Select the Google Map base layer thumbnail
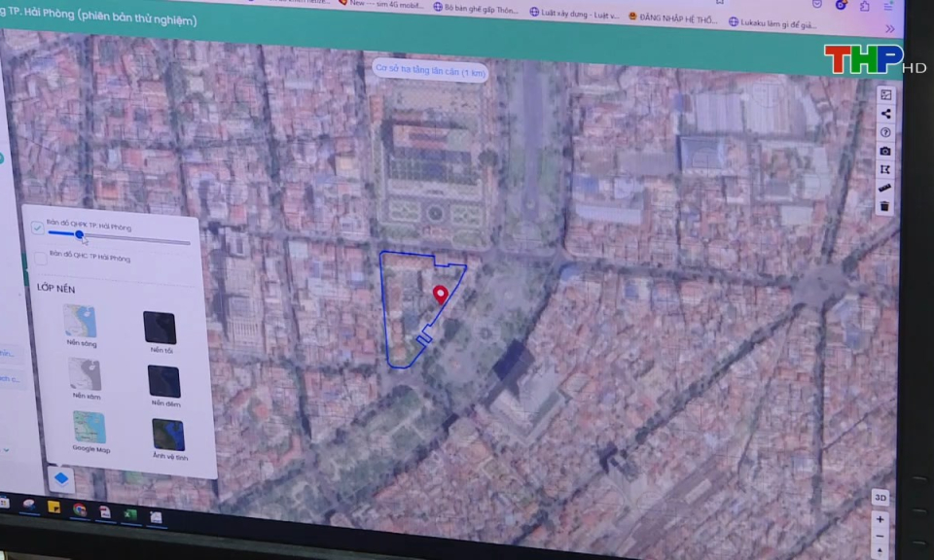Viewport: 934px width, 560px height. (x=90, y=429)
